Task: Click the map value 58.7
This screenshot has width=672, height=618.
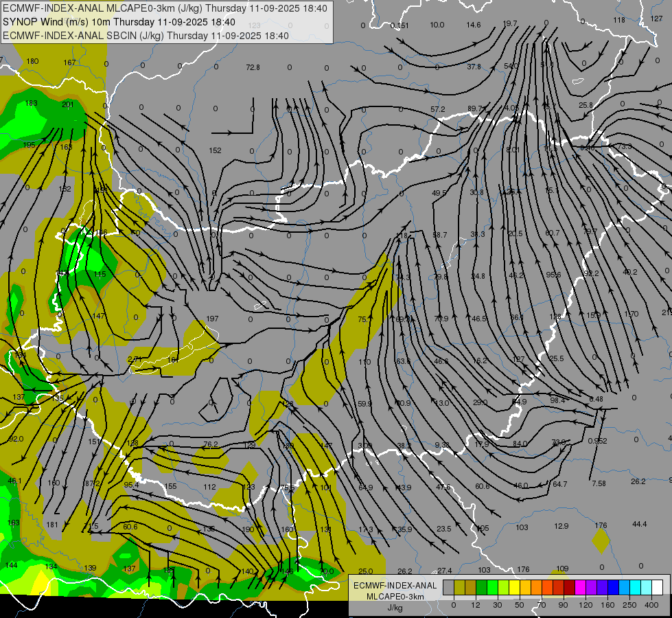Action: pyautogui.click(x=440, y=235)
